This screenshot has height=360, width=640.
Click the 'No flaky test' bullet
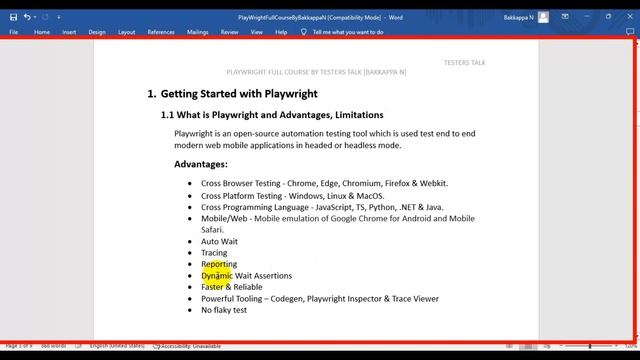click(224, 310)
